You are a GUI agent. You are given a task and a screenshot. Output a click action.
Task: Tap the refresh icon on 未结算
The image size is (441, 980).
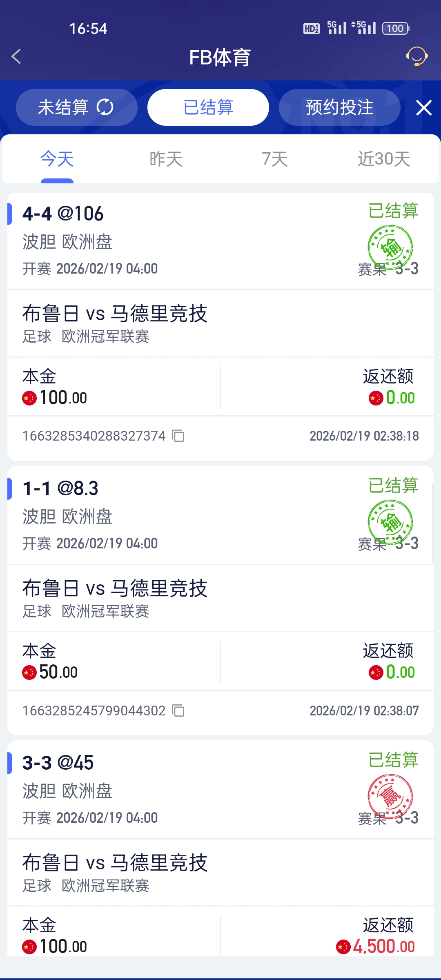(105, 107)
